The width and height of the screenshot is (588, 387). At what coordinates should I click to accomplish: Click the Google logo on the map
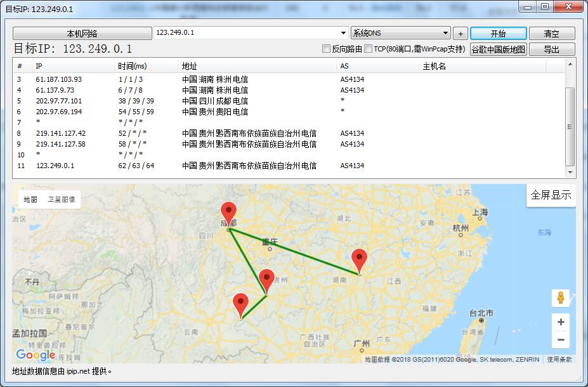pos(34,355)
